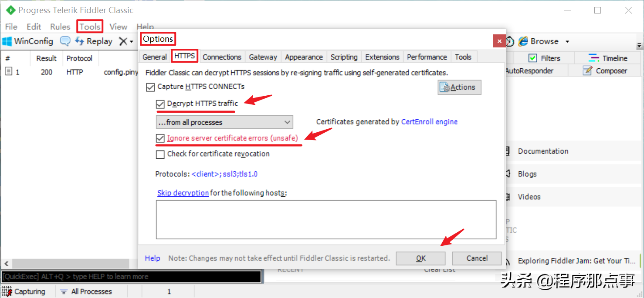Expand the Browse dropdown arrow
This screenshot has width=644, height=298.
[x=567, y=42]
